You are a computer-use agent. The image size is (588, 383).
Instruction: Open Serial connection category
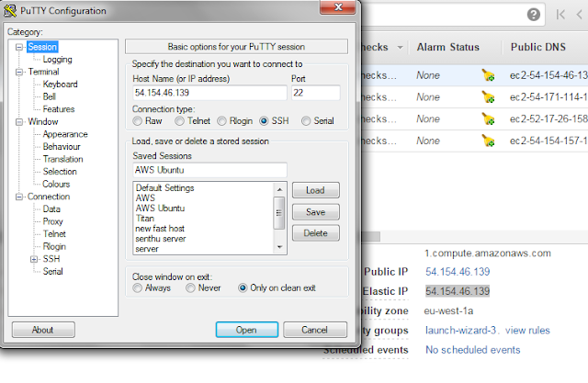53,271
